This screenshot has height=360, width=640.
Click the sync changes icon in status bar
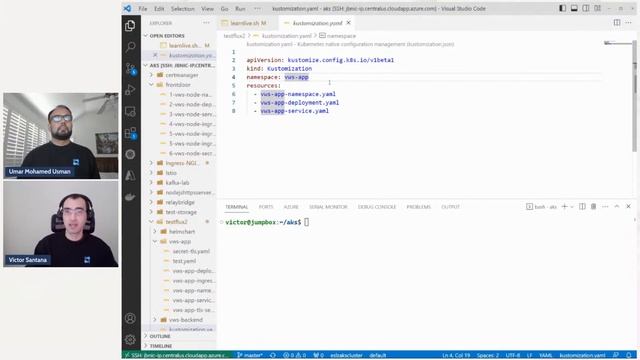(273, 355)
